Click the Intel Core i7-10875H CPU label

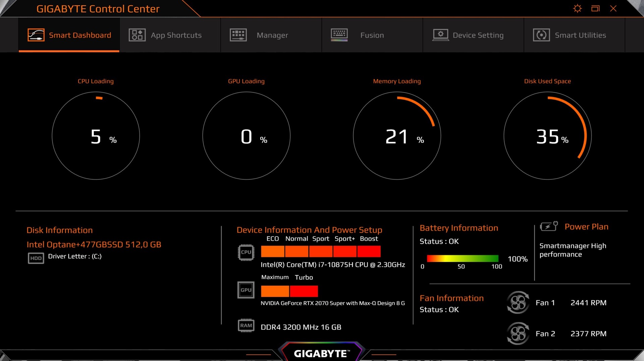click(333, 265)
